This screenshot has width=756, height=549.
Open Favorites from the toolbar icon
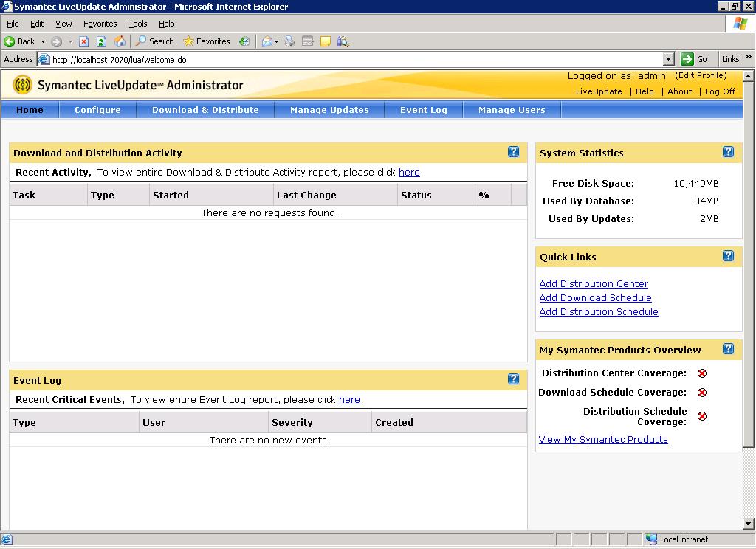click(x=190, y=41)
